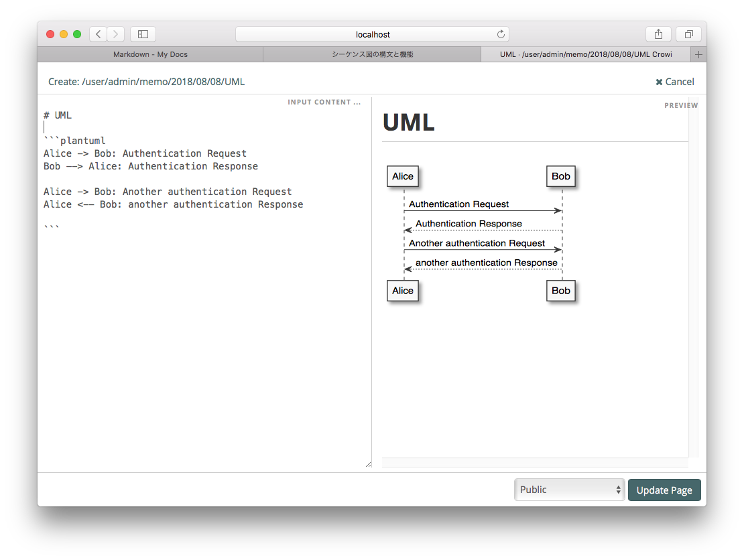Reload the page using the refresh icon
The height and width of the screenshot is (560, 744).
(x=501, y=34)
